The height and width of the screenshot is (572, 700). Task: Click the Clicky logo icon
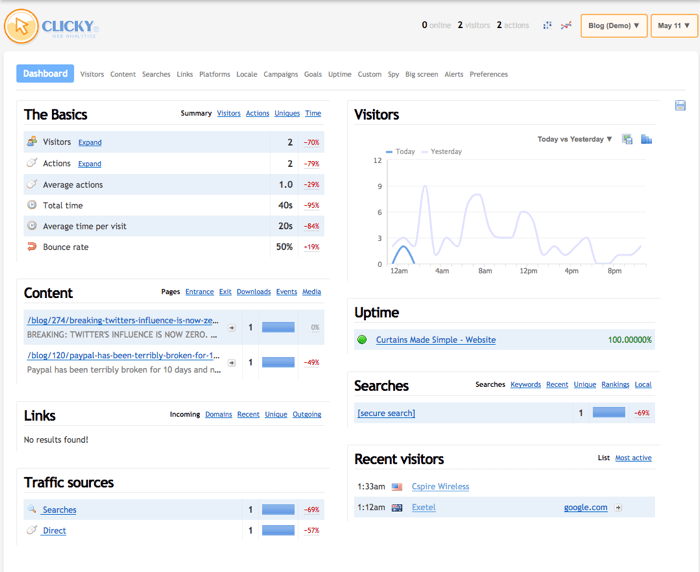21,26
